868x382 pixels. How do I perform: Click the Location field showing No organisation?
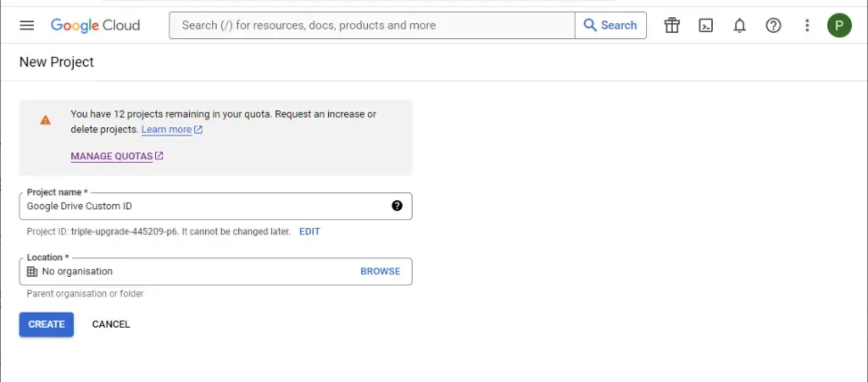pyautogui.click(x=216, y=271)
